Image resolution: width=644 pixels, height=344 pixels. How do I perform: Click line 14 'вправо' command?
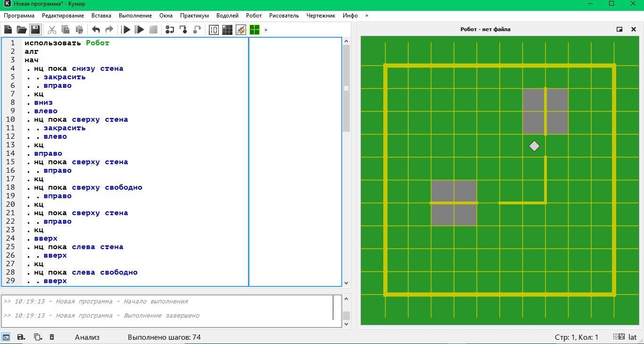coord(48,153)
